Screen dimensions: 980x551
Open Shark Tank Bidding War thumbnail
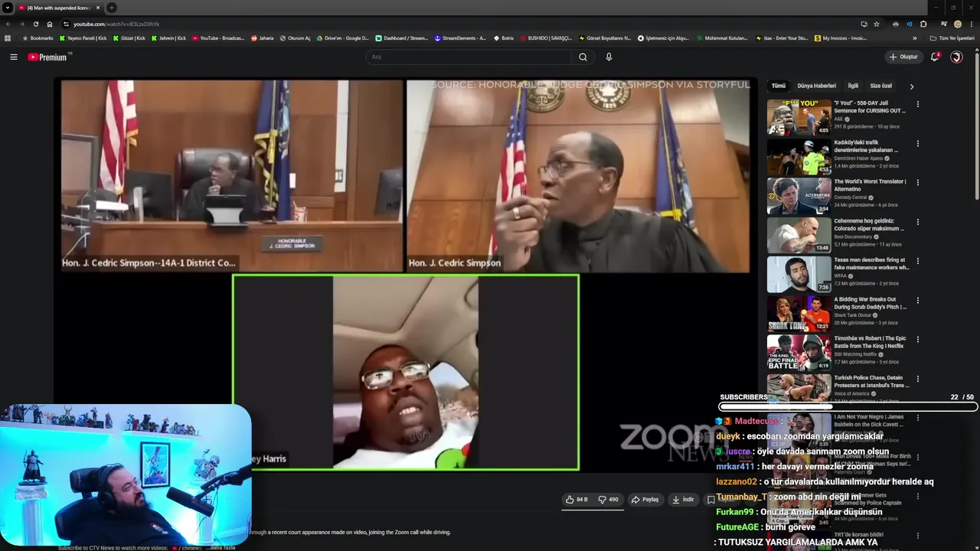point(799,314)
